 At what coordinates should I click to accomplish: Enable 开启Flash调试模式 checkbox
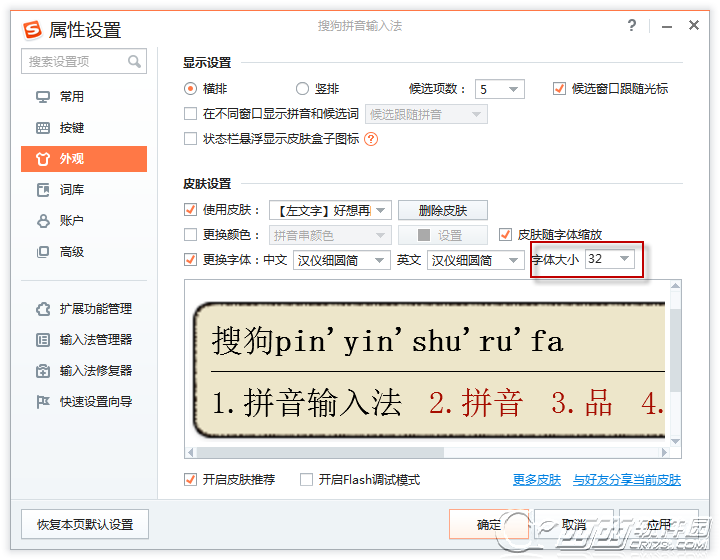coord(307,480)
